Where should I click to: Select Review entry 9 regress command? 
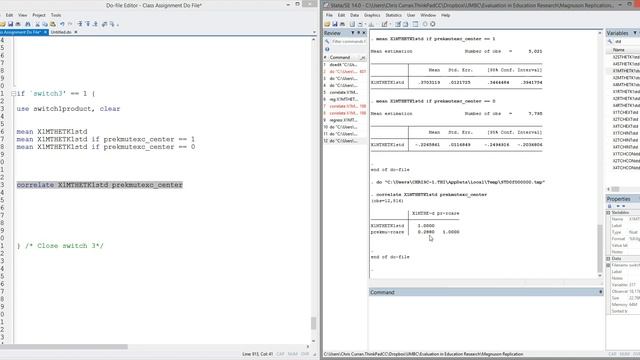coord(344,120)
